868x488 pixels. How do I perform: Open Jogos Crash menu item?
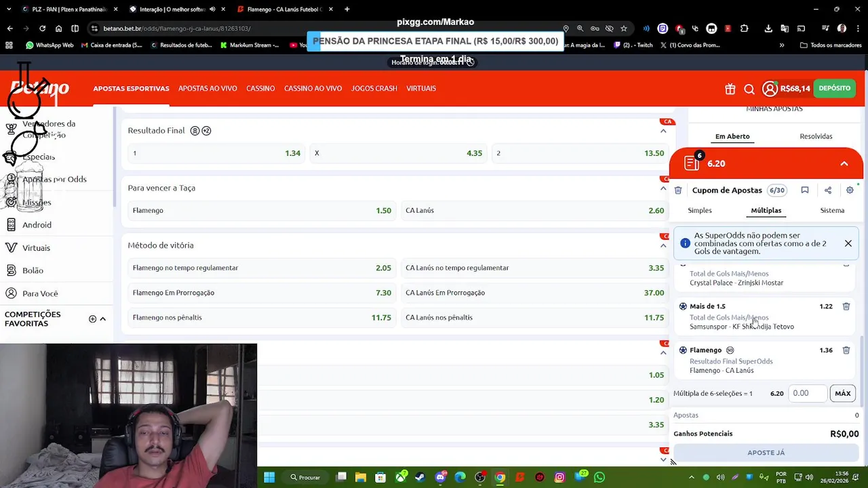[x=374, y=89]
